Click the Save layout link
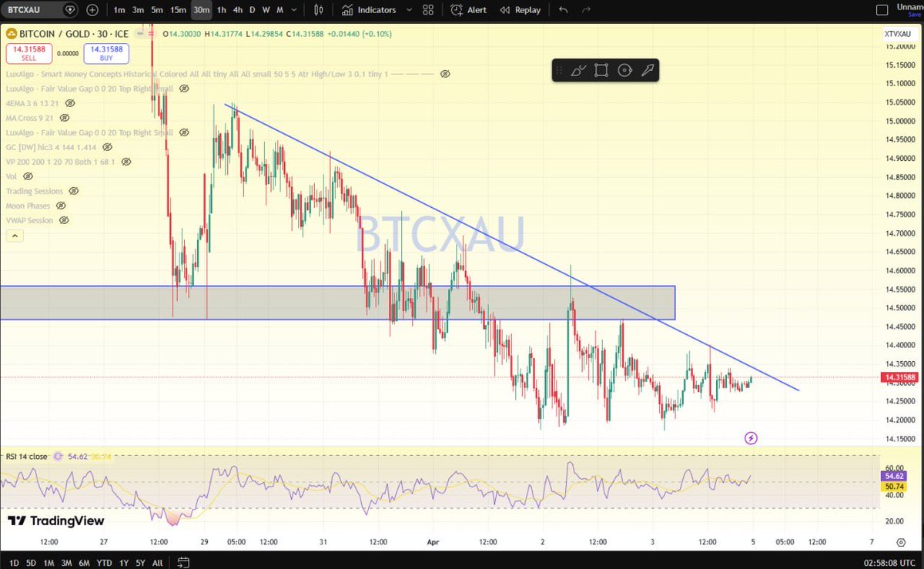The height and width of the screenshot is (569, 924). pos(914,14)
